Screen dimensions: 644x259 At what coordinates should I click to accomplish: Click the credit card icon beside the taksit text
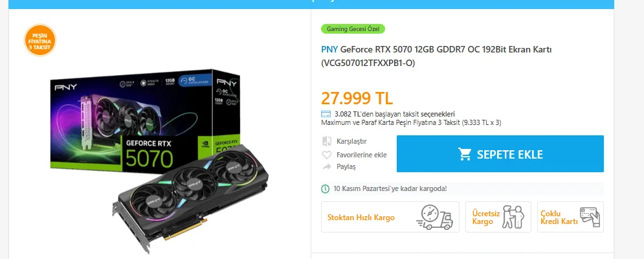tap(326, 114)
